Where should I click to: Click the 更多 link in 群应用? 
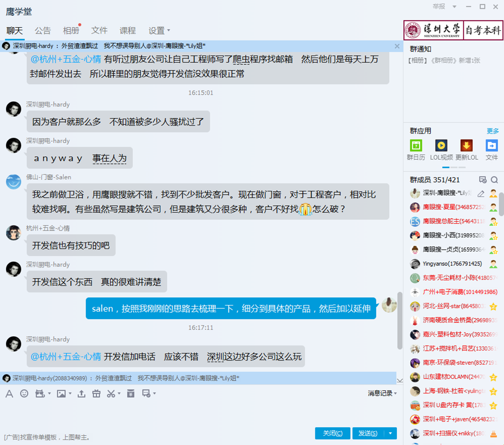pos(492,131)
